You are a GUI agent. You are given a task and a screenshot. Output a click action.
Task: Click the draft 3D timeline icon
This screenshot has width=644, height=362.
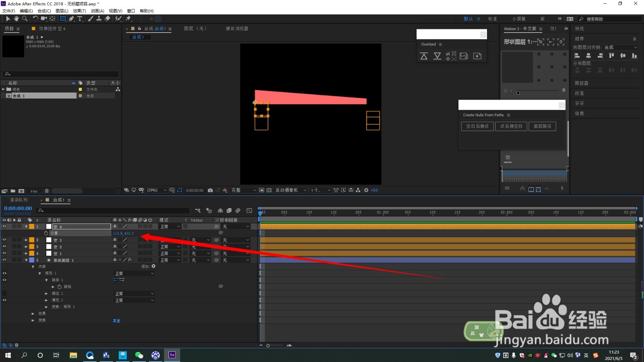[209, 210]
